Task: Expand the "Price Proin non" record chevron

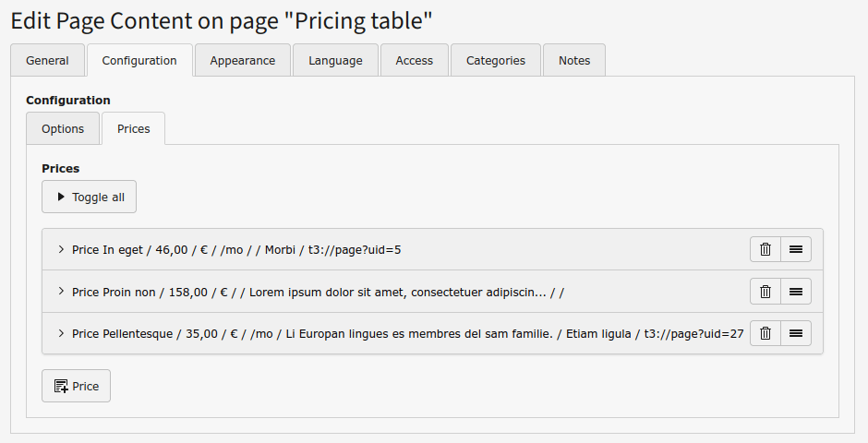Action: [61, 292]
